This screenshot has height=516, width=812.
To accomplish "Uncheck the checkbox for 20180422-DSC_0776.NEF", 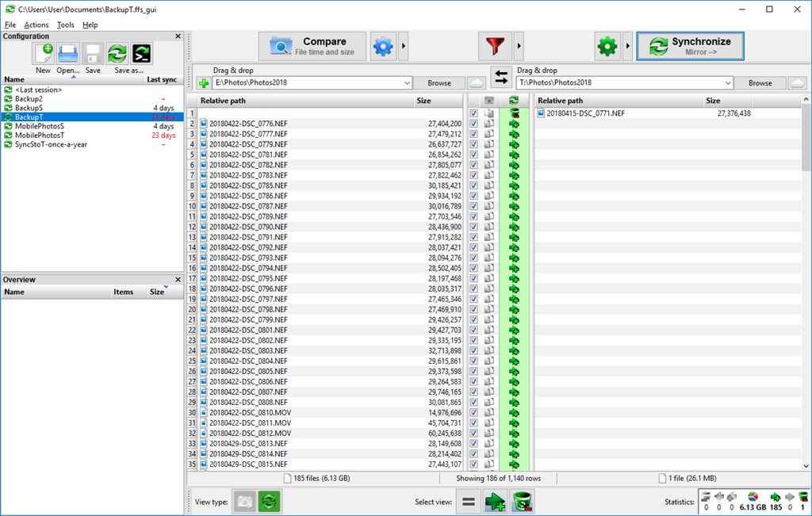I will [474, 124].
